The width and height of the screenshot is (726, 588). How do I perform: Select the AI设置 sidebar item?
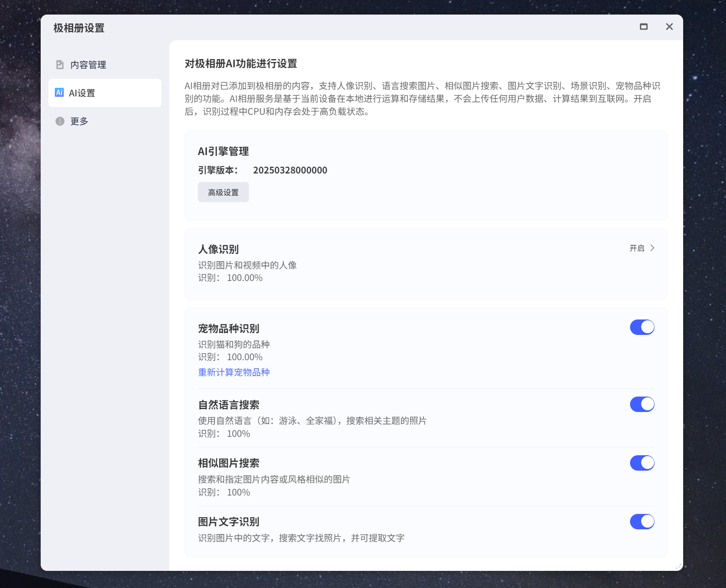click(105, 93)
